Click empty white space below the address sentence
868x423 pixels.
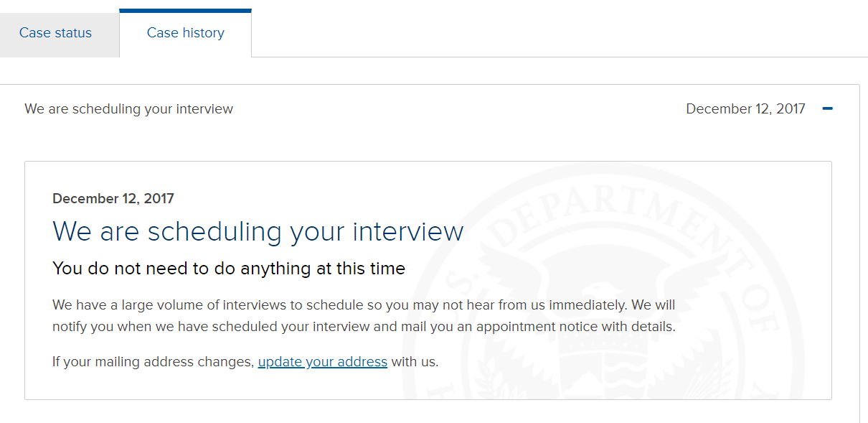[x=287, y=384]
